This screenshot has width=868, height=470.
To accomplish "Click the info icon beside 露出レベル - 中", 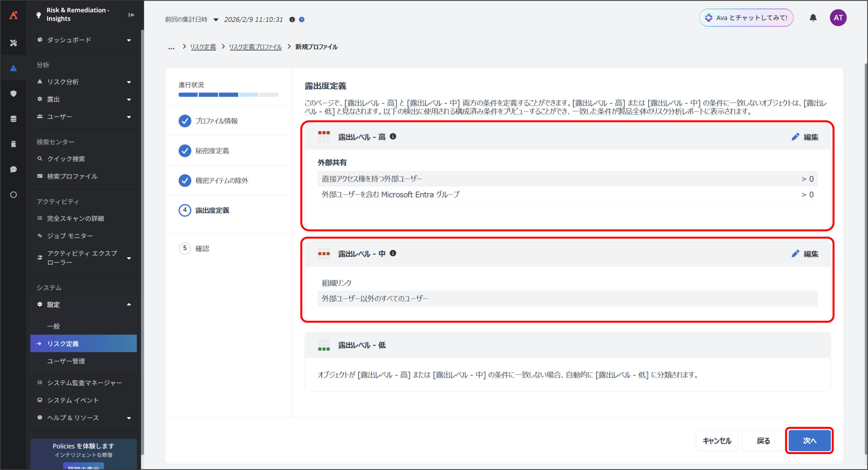I will (x=393, y=253).
